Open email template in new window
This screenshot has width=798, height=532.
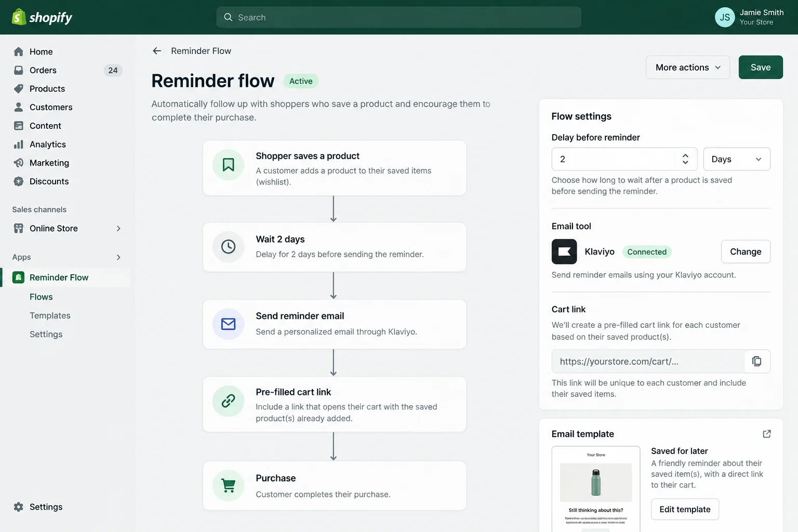coord(767,434)
